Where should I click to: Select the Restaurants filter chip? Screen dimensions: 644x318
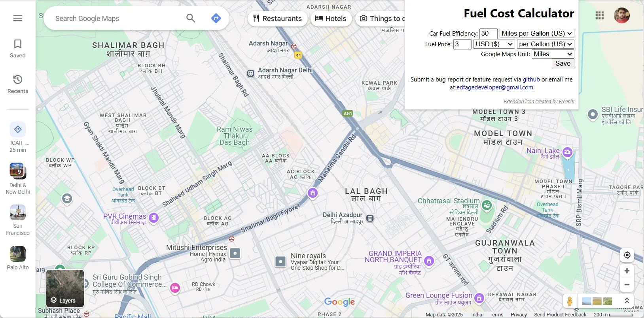(x=277, y=19)
